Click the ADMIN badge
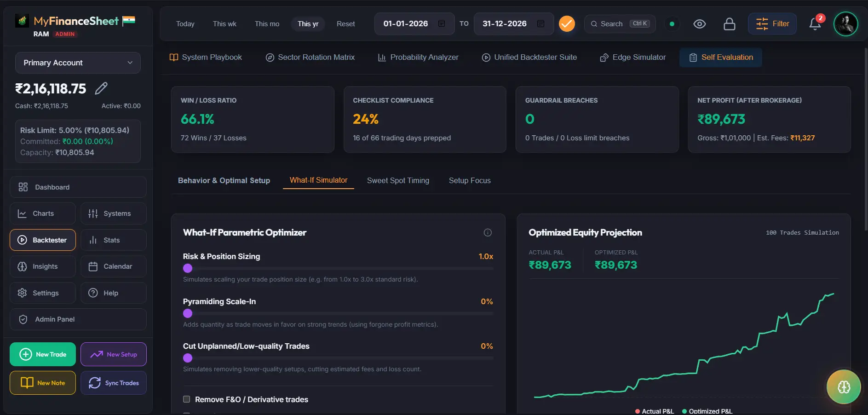Image resolution: width=868 pixels, height=415 pixels. 65,34
